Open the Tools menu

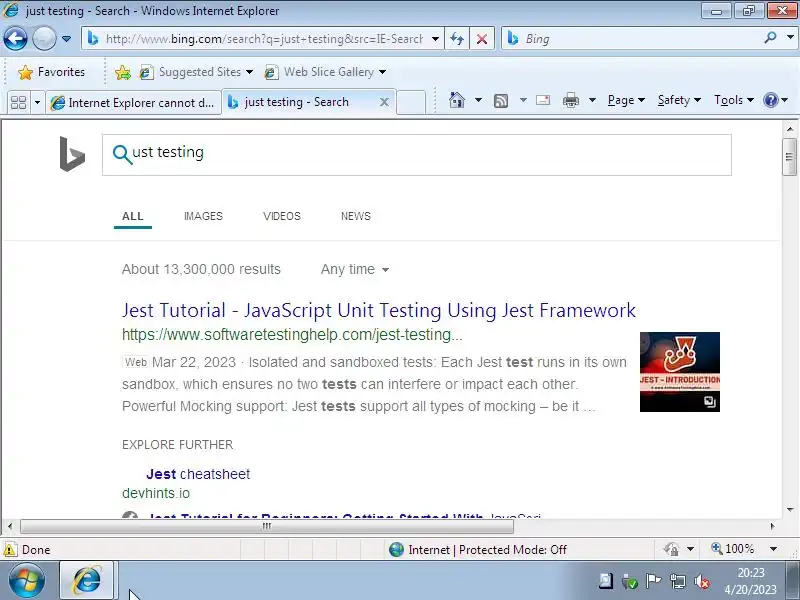(734, 100)
